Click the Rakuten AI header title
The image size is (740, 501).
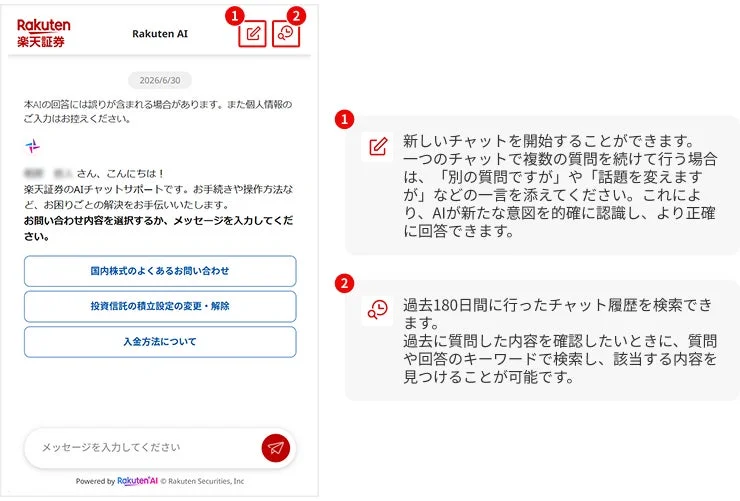click(160, 34)
